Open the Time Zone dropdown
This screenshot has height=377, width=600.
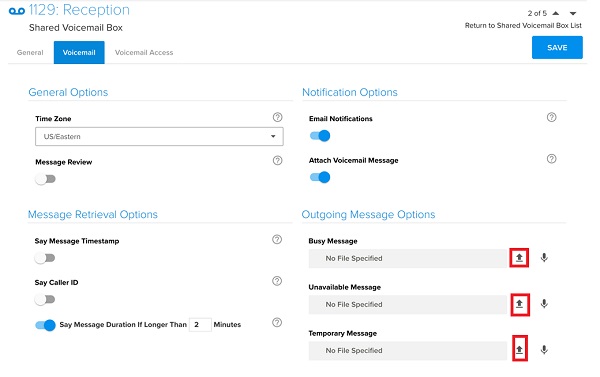[x=159, y=137]
